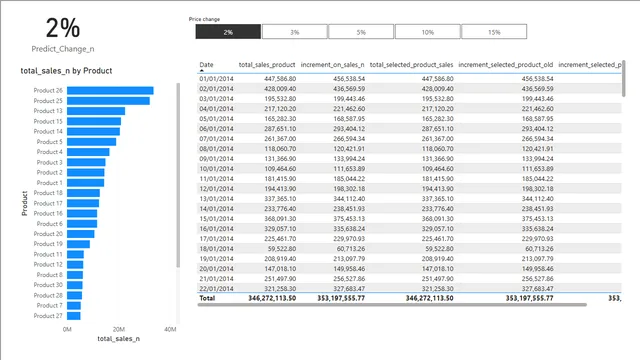Click total value 353,197,555.77 under increment_on_sales_n
The width and height of the screenshot is (640, 360).
coord(341,298)
